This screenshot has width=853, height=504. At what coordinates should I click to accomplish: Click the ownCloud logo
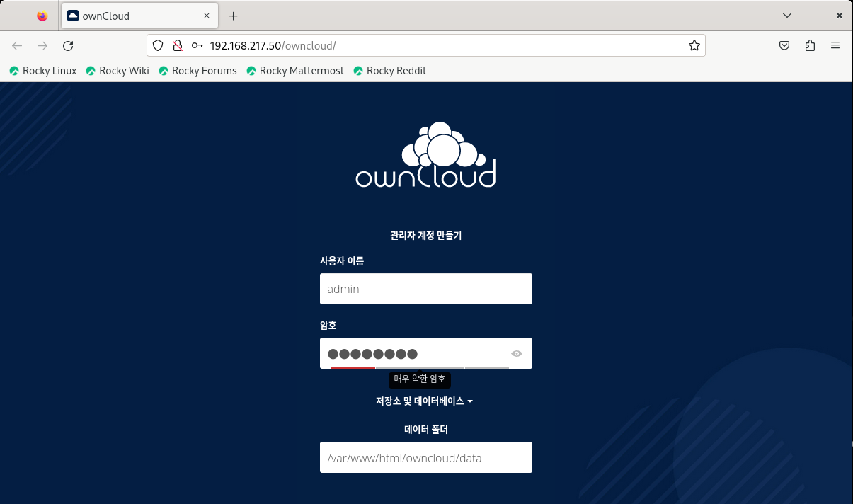425,154
